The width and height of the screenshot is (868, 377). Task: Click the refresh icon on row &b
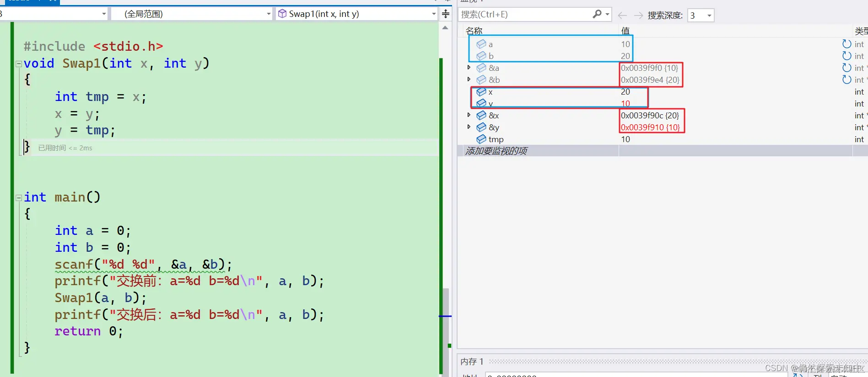pyautogui.click(x=846, y=80)
